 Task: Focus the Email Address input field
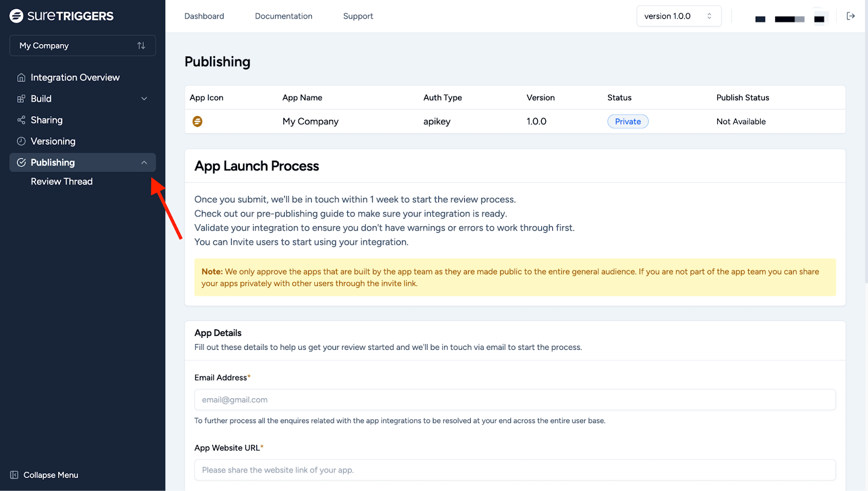click(514, 400)
